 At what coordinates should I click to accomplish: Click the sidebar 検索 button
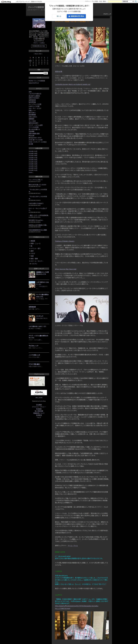point(46,73)
